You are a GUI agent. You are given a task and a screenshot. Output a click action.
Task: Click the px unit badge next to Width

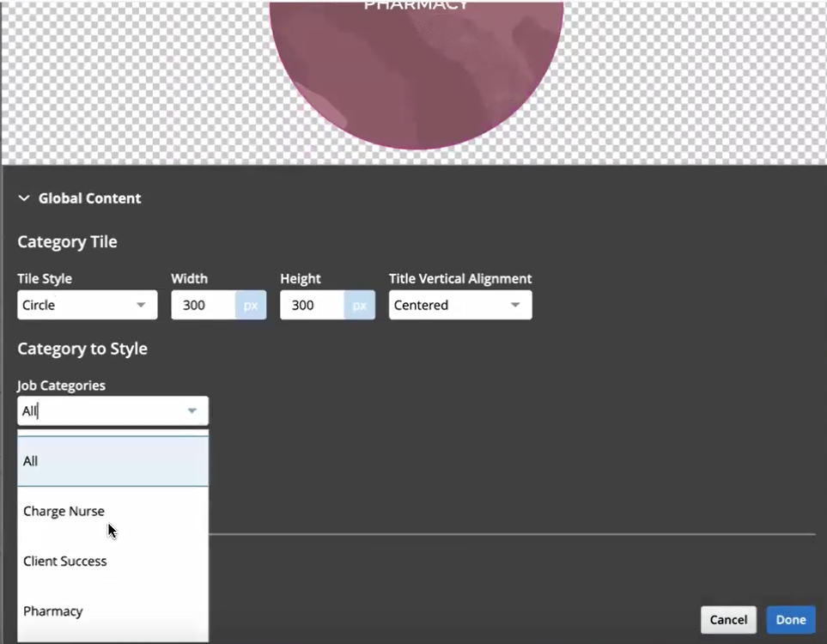(x=251, y=305)
